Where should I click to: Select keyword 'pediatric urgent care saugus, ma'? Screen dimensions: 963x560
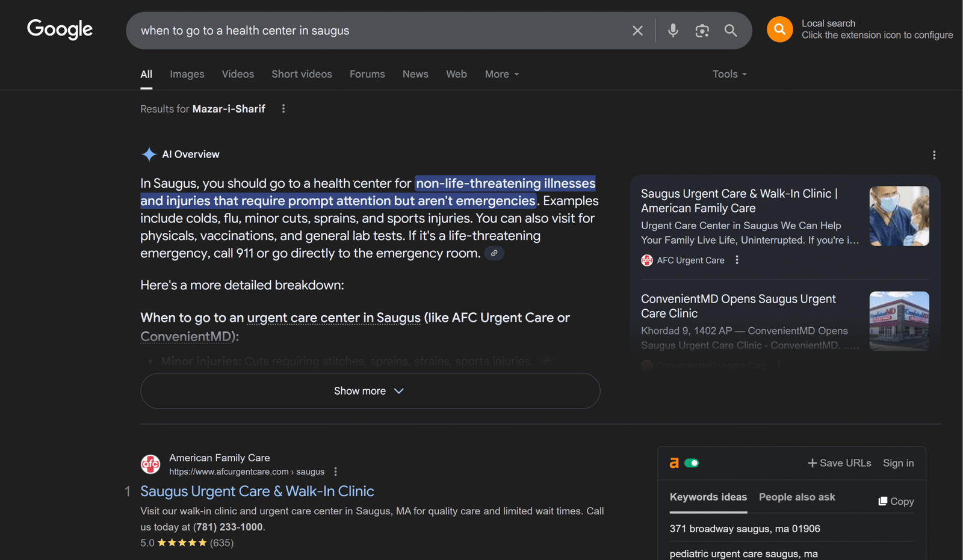pos(744,553)
